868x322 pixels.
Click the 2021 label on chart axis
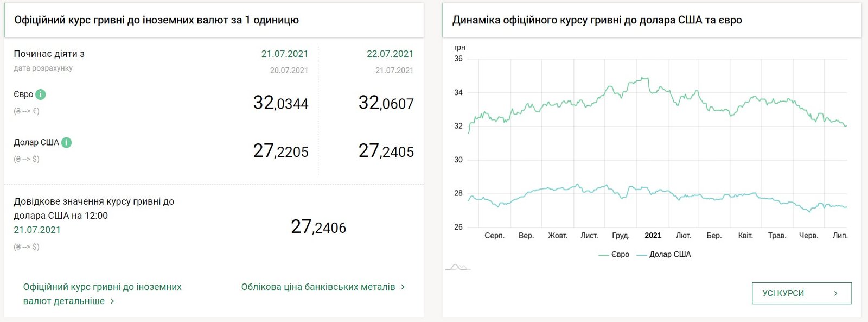pos(653,236)
